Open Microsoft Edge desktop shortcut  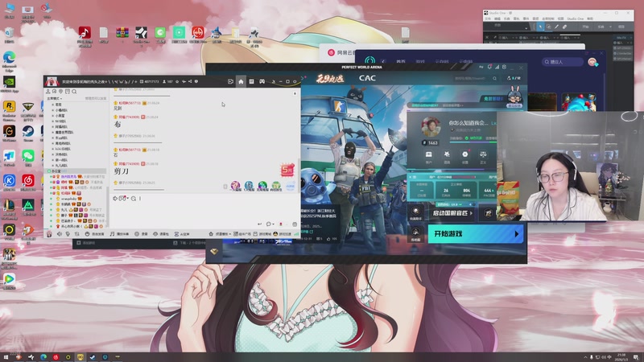[9, 57]
